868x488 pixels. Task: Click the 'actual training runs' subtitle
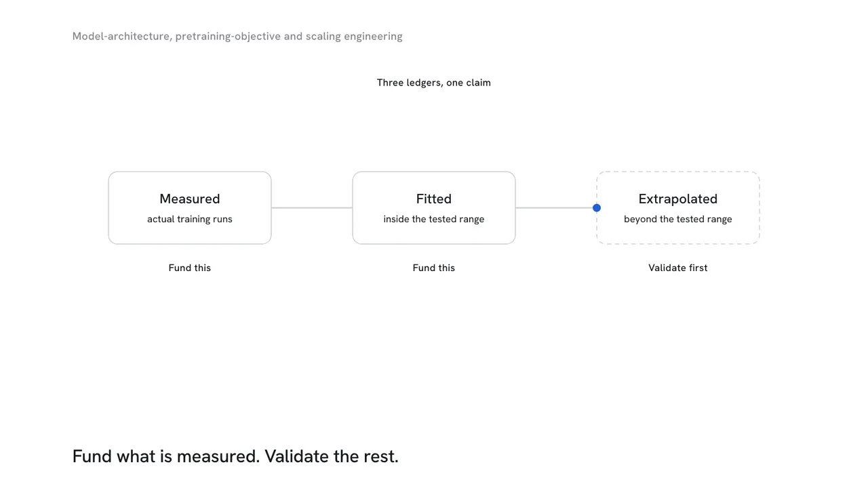pos(190,219)
